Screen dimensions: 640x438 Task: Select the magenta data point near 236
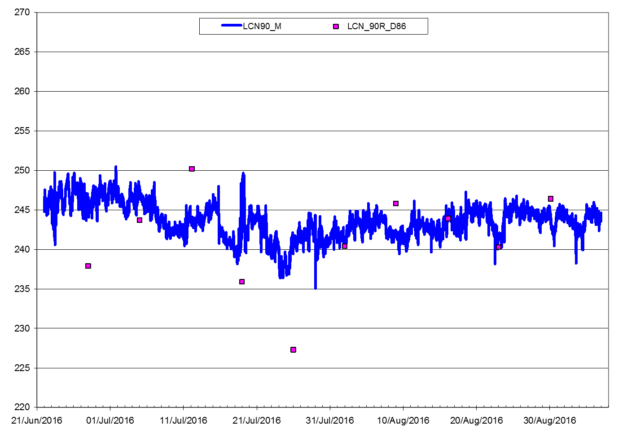click(x=242, y=282)
